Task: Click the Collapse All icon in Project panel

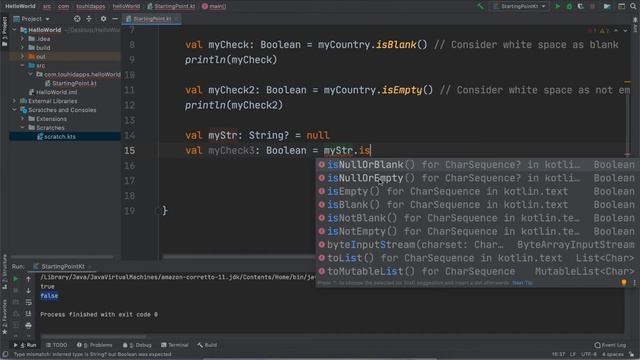Action: [x=89, y=19]
